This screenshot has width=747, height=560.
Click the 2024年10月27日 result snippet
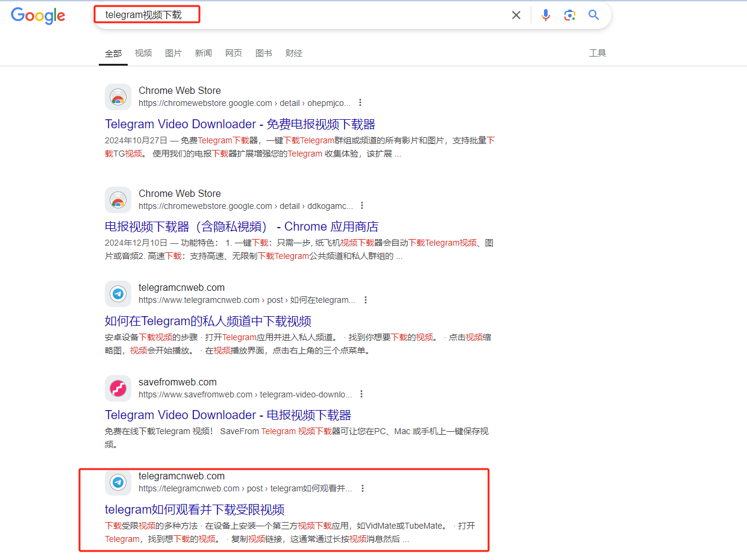300,147
